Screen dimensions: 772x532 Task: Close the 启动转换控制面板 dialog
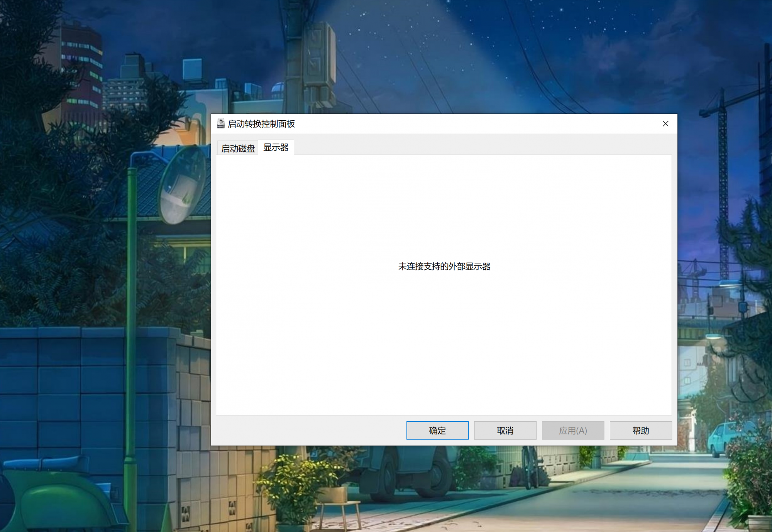665,123
